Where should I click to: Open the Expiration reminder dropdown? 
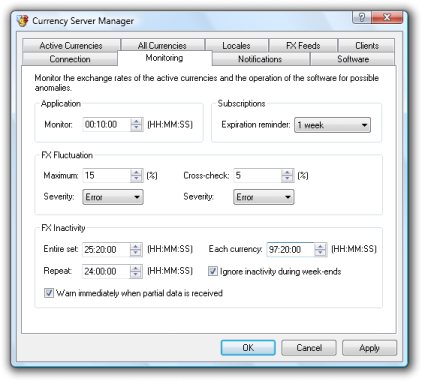332,125
